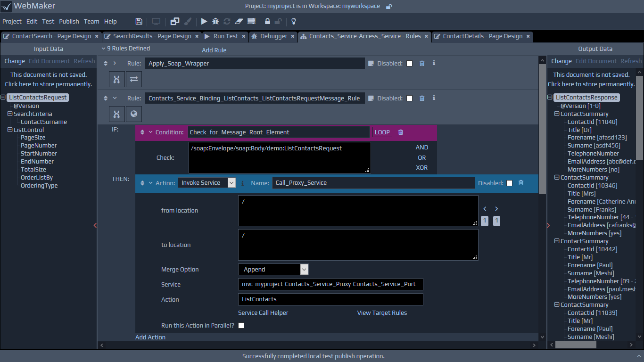Collapse the 9 Rules Defined list

click(104, 48)
